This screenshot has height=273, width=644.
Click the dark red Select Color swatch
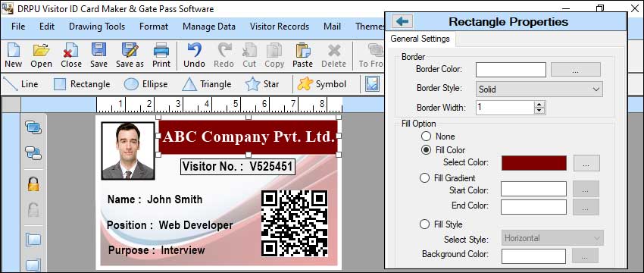click(534, 163)
